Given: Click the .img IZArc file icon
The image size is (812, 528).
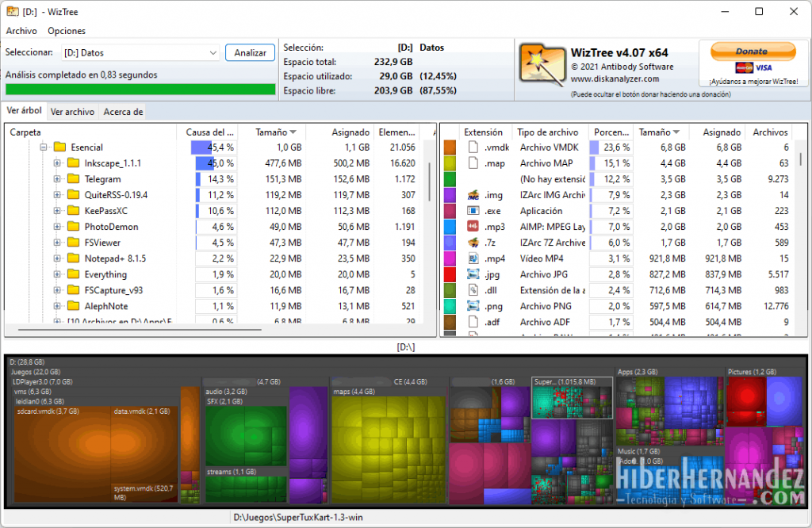Looking at the screenshot, I should click(x=473, y=195).
